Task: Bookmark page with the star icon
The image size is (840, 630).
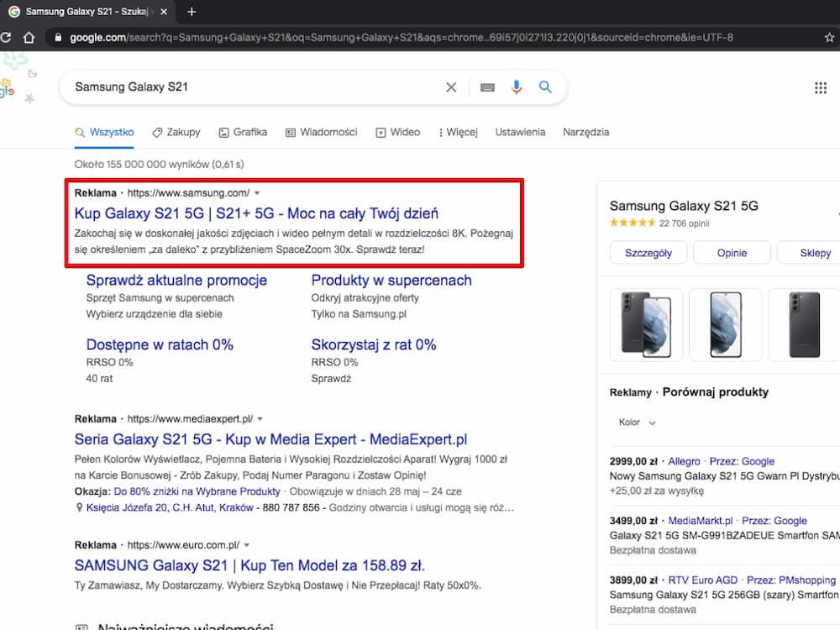Action: 829,38
